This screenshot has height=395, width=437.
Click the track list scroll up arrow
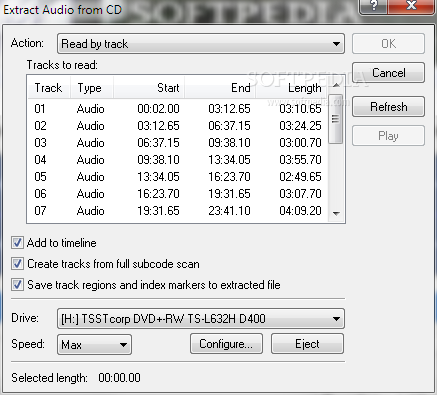tap(336, 85)
